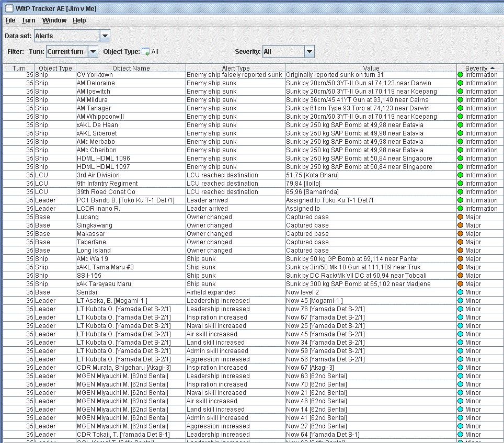504x443 pixels.
Task: Click orange severity dot for Lubang row
Action: pyautogui.click(x=461, y=217)
